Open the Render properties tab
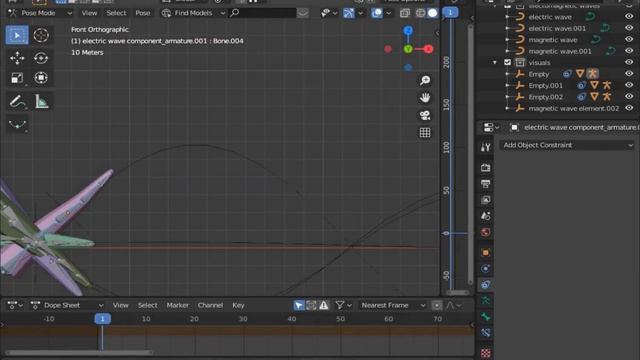This screenshot has height=360, width=640. 485,168
